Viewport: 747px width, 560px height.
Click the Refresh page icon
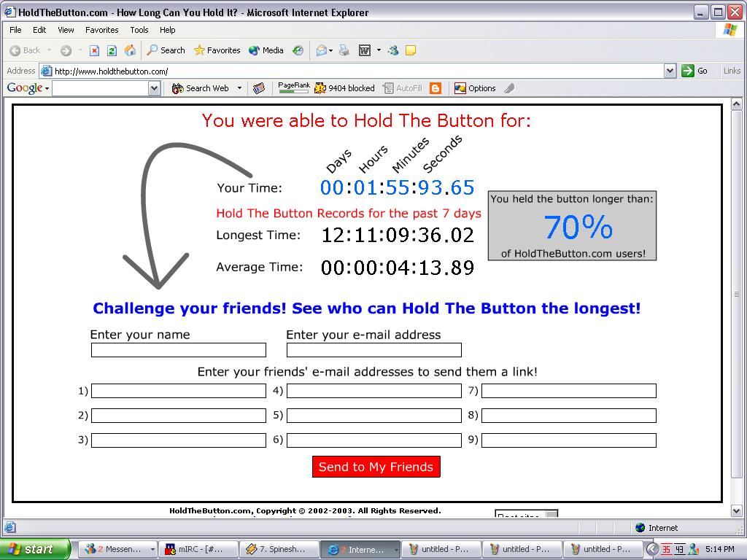[112, 50]
